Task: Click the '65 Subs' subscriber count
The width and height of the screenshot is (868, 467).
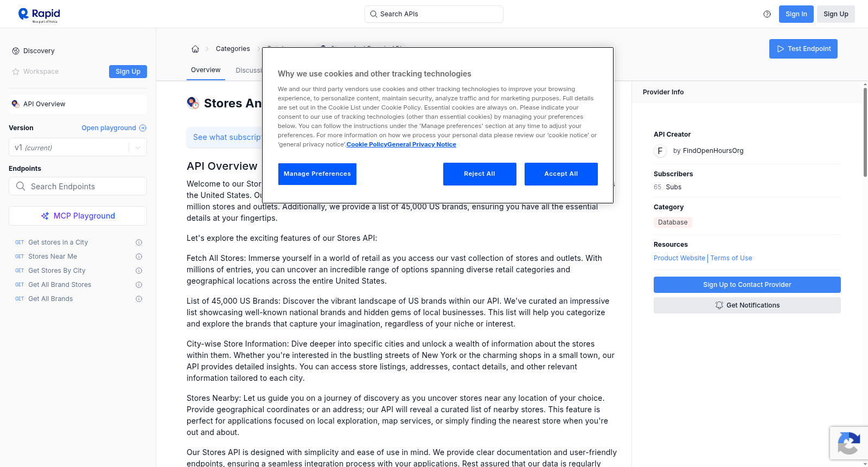Action: point(667,187)
